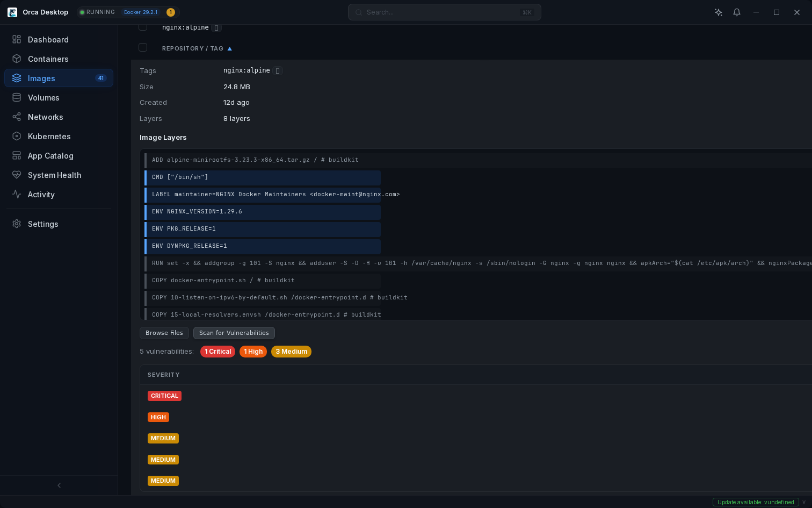
Task: Copy nginx:alpine tag in the Tags detail row
Action: click(x=277, y=70)
